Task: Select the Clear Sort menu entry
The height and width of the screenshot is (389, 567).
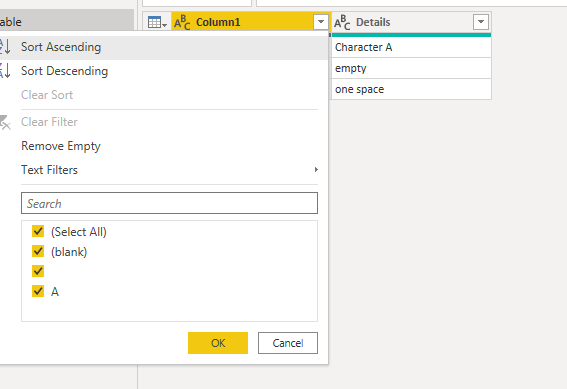Action: [164, 95]
